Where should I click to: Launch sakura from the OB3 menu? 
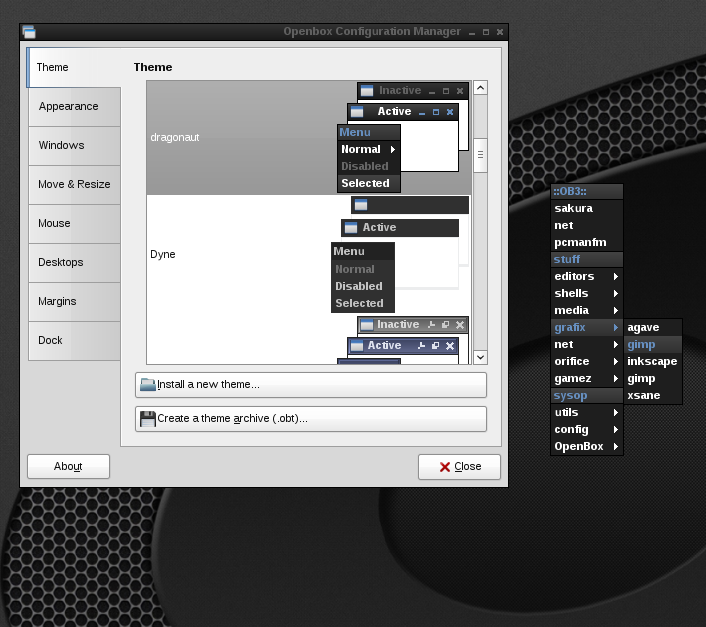[x=587, y=208]
